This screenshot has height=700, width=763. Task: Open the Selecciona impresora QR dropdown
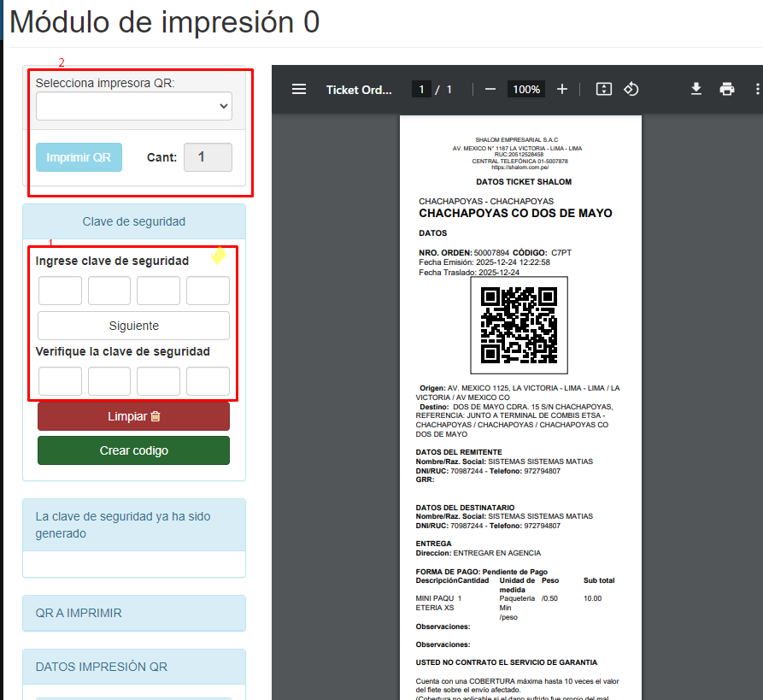point(133,107)
